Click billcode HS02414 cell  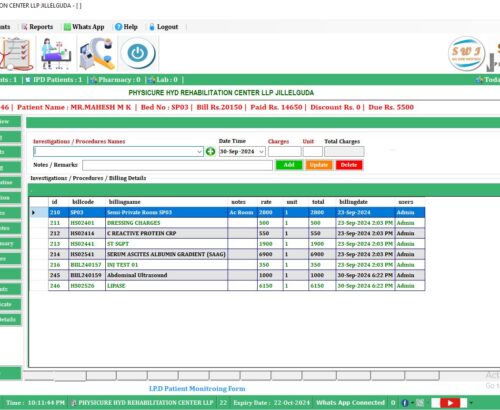(87, 233)
